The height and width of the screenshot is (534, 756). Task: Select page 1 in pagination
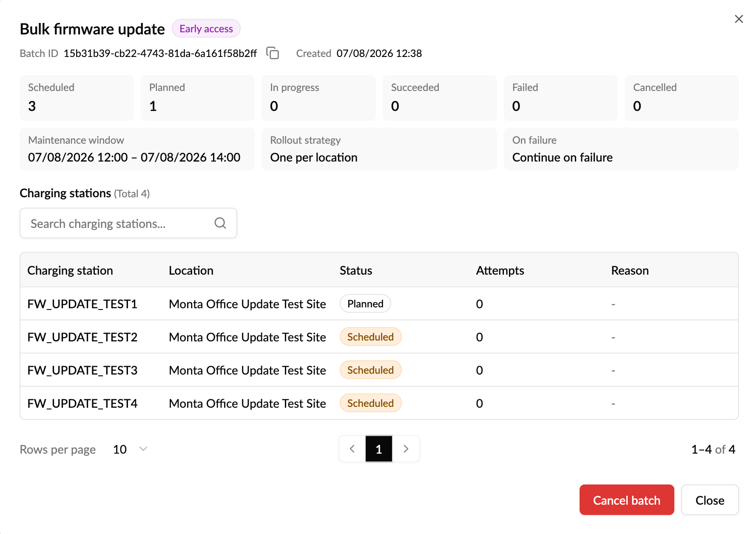379,449
